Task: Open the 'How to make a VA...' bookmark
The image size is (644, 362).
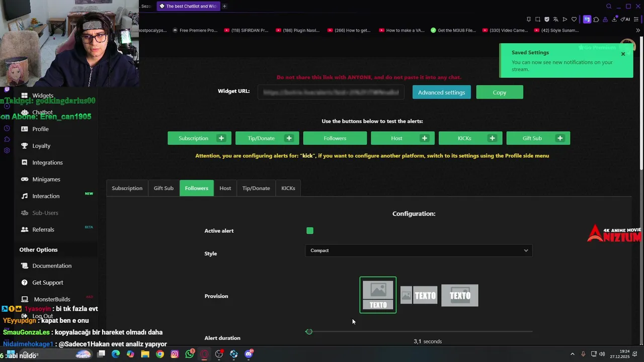Action: (x=401, y=30)
